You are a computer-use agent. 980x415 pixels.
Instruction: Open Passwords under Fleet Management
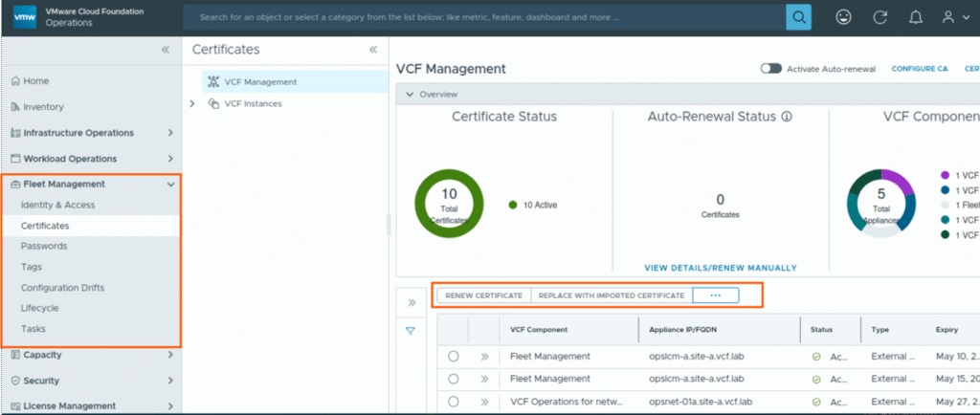[x=44, y=246]
